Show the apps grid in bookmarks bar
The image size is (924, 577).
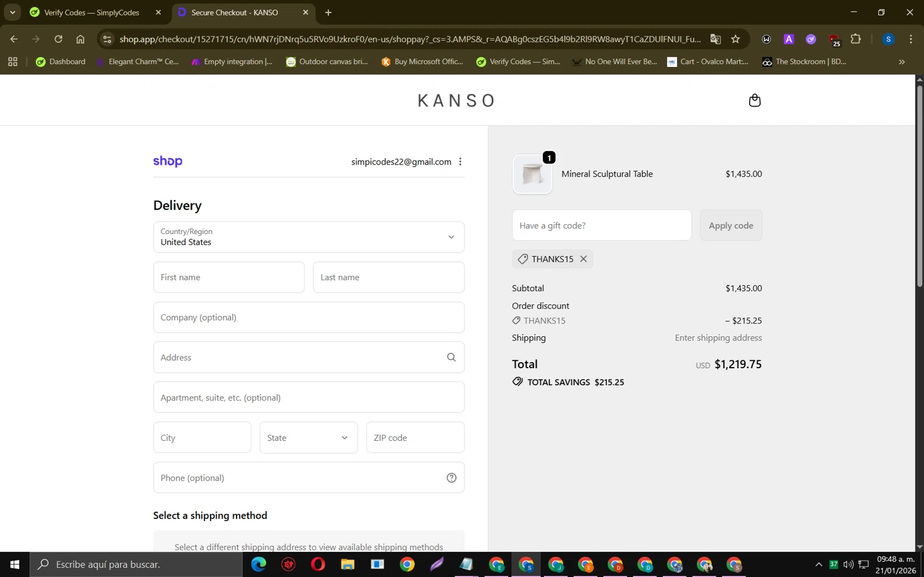pos(12,62)
